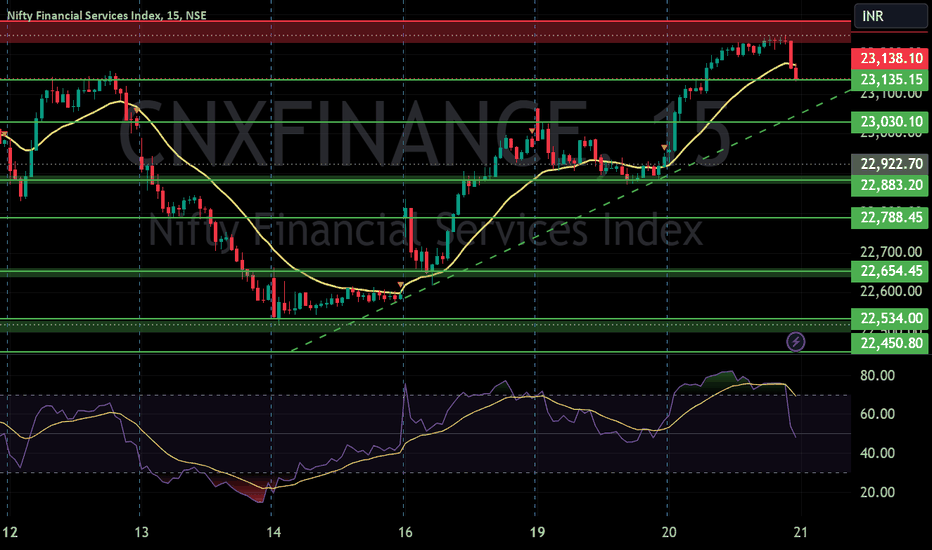Select the 22,654.45 level label
The height and width of the screenshot is (550, 932).
coord(890,271)
